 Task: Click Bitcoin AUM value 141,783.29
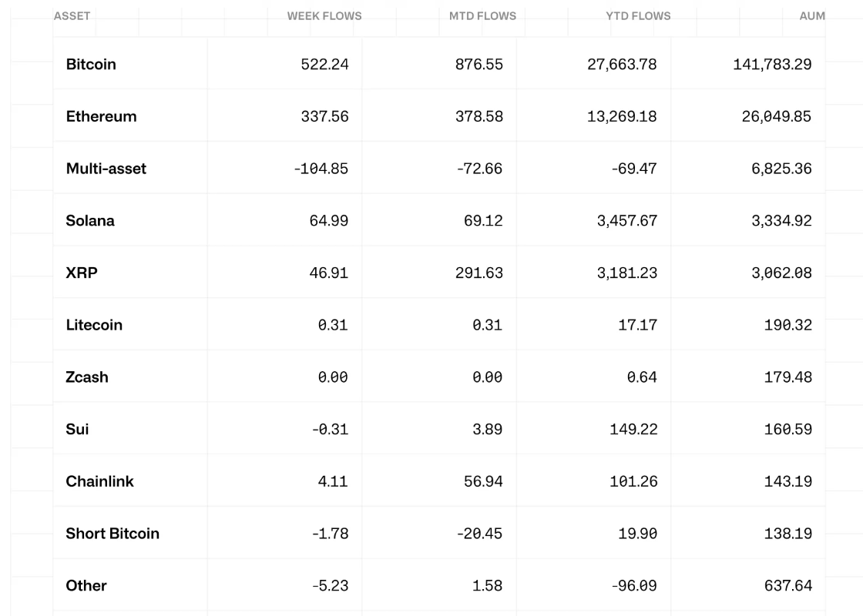click(x=771, y=65)
